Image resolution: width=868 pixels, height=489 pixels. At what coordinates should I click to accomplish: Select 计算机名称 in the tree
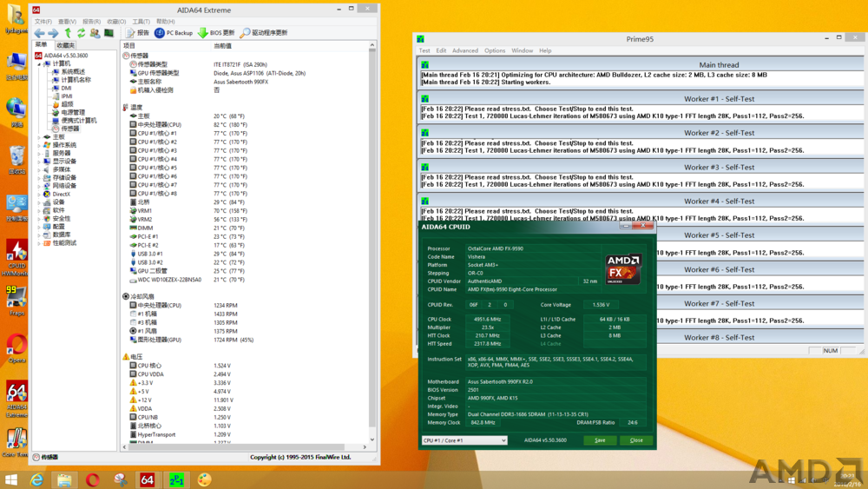(x=76, y=80)
